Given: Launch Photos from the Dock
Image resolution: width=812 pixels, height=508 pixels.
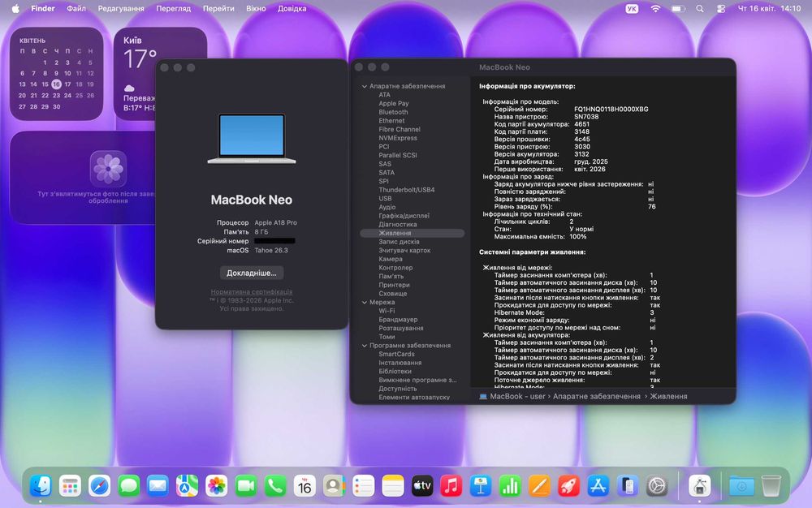Looking at the screenshot, I should (x=217, y=486).
